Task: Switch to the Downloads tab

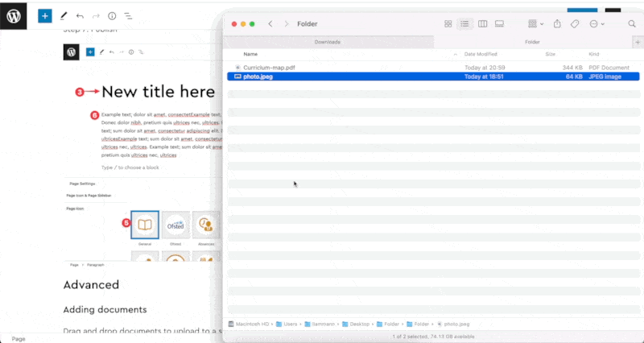Action: click(x=327, y=41)
